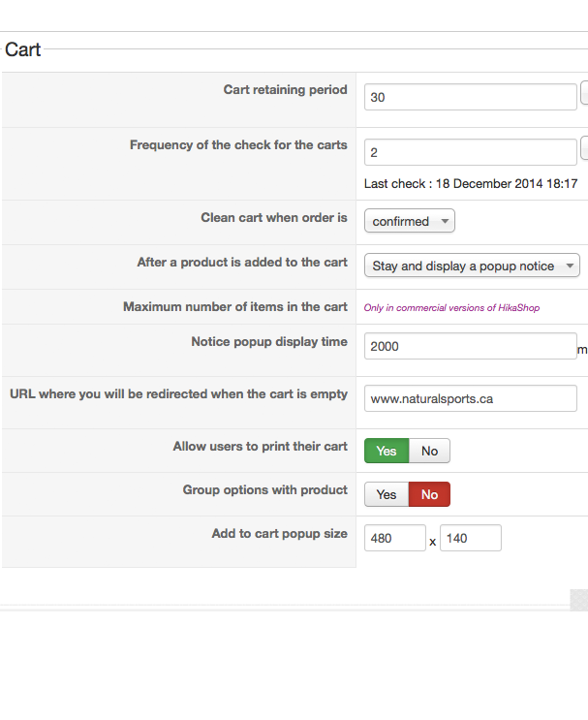Screen dimensions: 588x720
Task: Focus the frequency of cart check field
Action: (470, 152)
